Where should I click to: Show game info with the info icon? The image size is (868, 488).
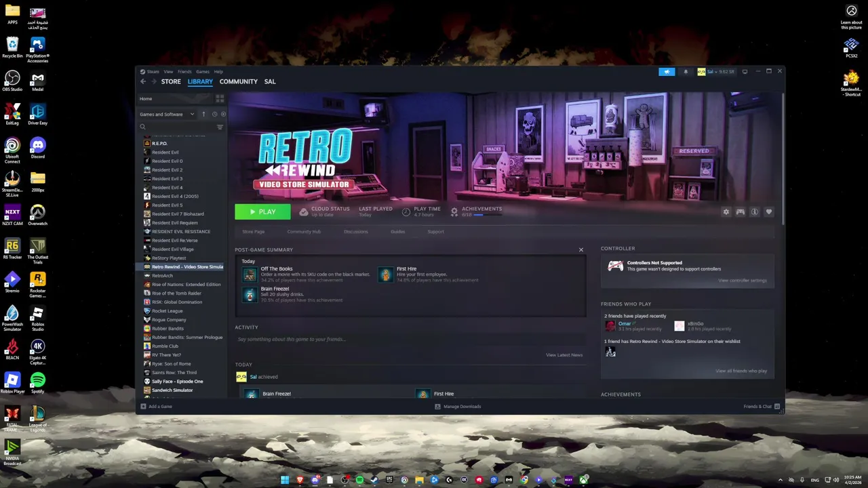(755, 212)
